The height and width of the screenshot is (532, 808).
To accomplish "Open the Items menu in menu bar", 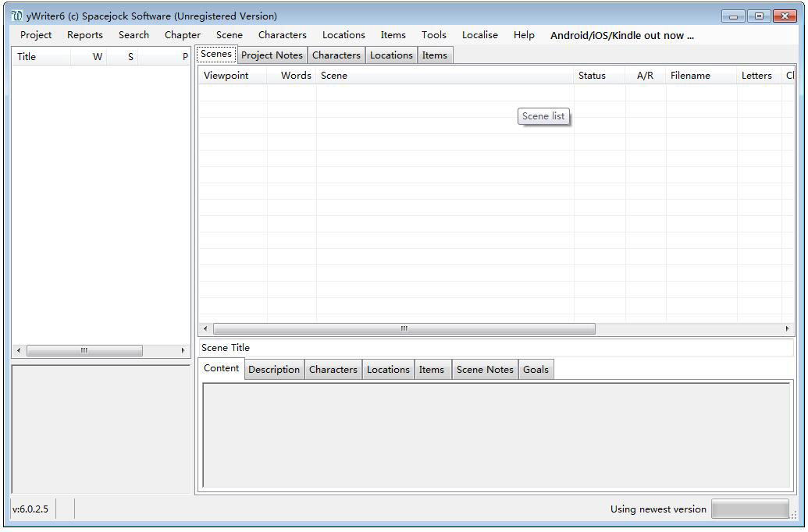I will (393, 35).
